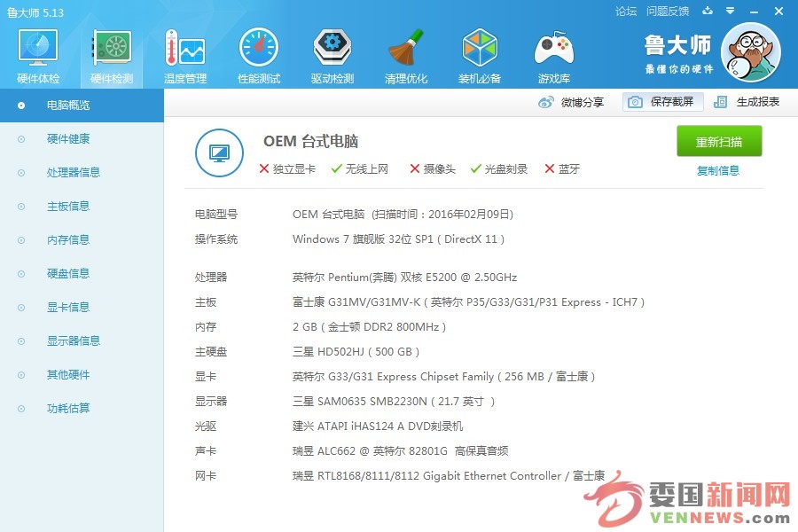
Task: Click the 鲁大师 5.13 title text
Action: tap(35, 12)
